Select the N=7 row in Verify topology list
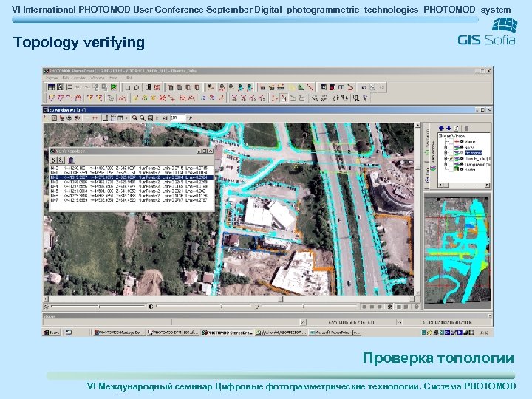Screen dimensions: 532x399 (x=132, y=200)
